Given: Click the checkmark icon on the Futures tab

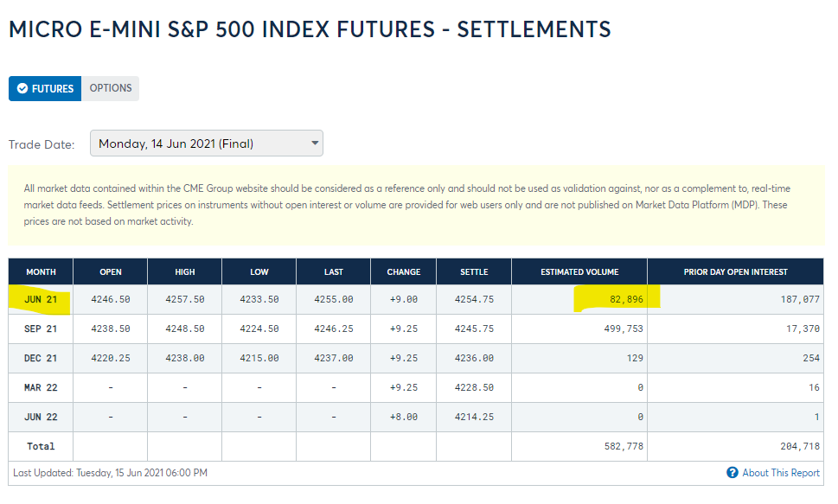Looking at the screenshot, I should click(x=22, y=88).
